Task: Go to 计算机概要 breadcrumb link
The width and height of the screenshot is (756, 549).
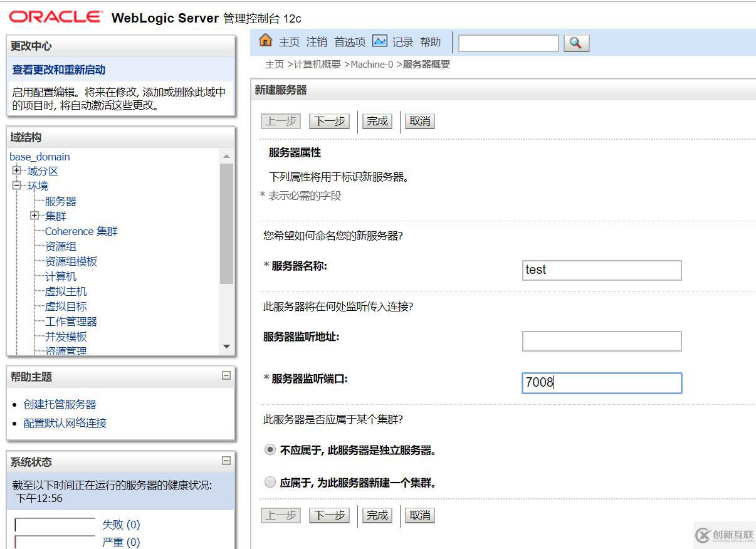Action: coord(317,65)
